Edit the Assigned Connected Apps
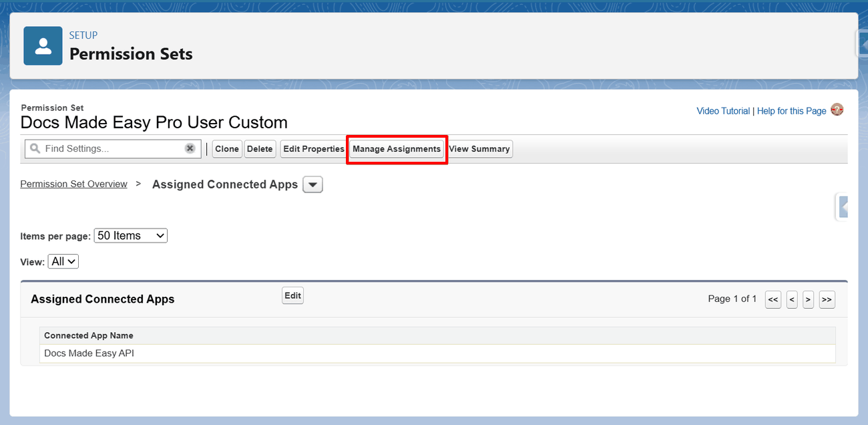 (x=292, y=295)
